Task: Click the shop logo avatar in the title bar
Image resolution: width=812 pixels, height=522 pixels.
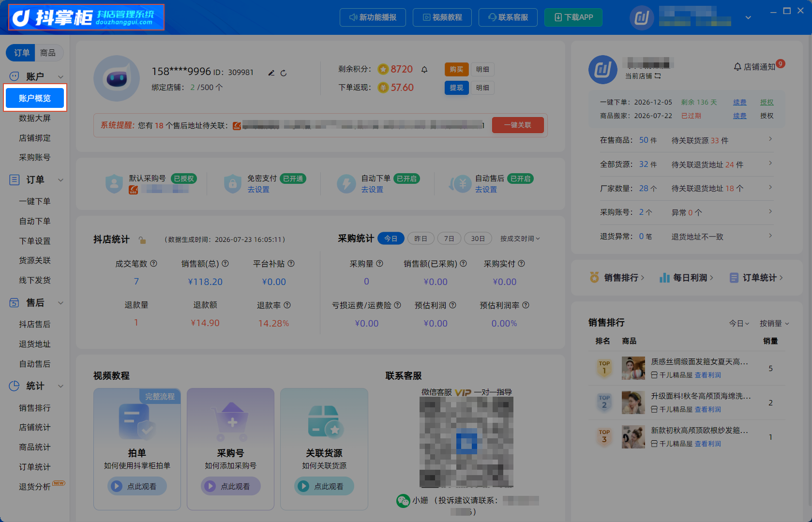Action: [x=642, y=18]
